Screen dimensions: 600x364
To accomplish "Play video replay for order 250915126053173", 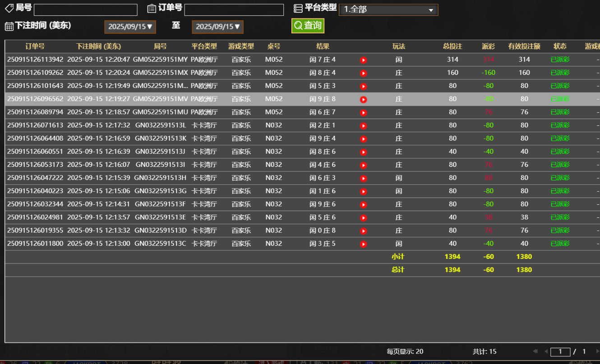I will 364,165.
